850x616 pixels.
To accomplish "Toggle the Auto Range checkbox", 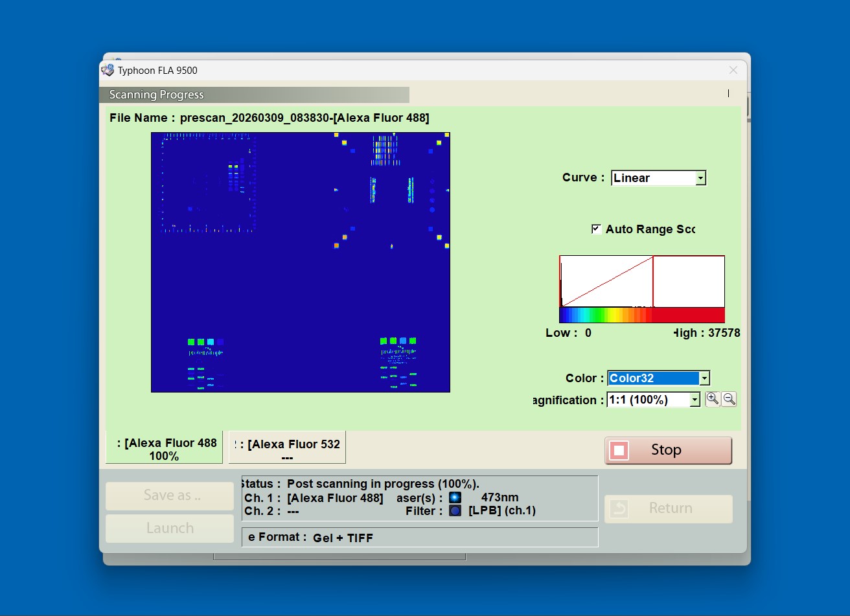I will pyautogui.click(x=596, y=229).
